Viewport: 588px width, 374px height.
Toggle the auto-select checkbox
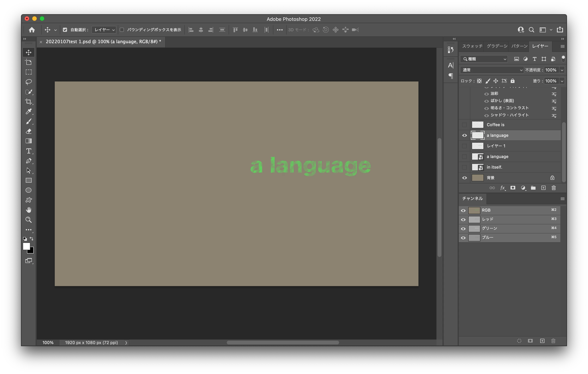(x=65, y=30)
